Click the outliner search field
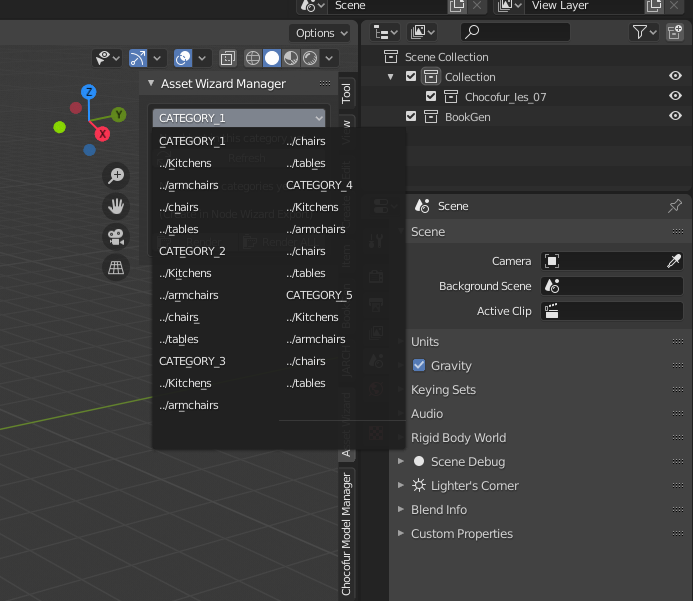The width and height of the screenshot is (693, 601). point(515,32)
